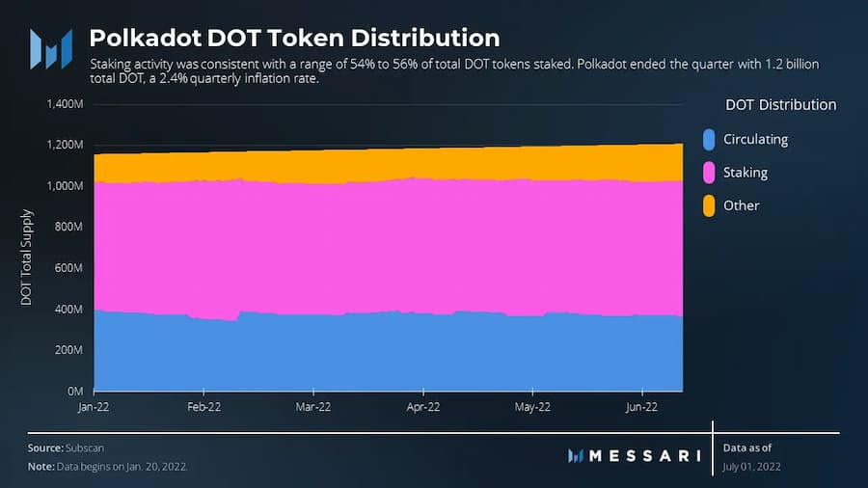868x488 pixels.
Task: Click the Apr-22 axis tick label
Action: click(423, 407)
